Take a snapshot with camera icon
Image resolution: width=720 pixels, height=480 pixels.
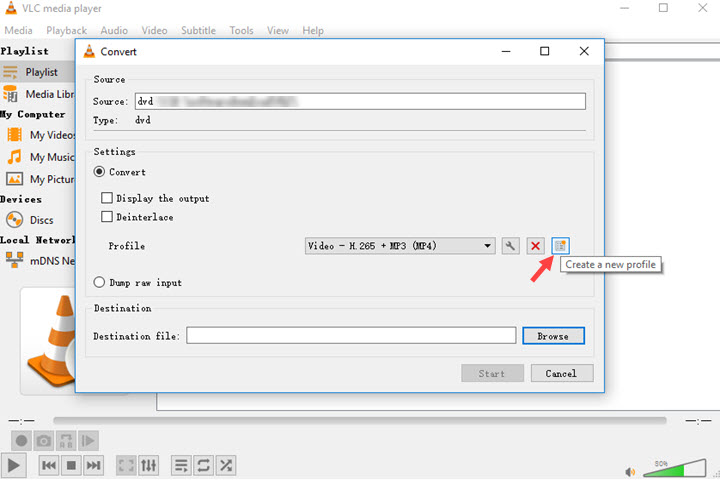44,441
